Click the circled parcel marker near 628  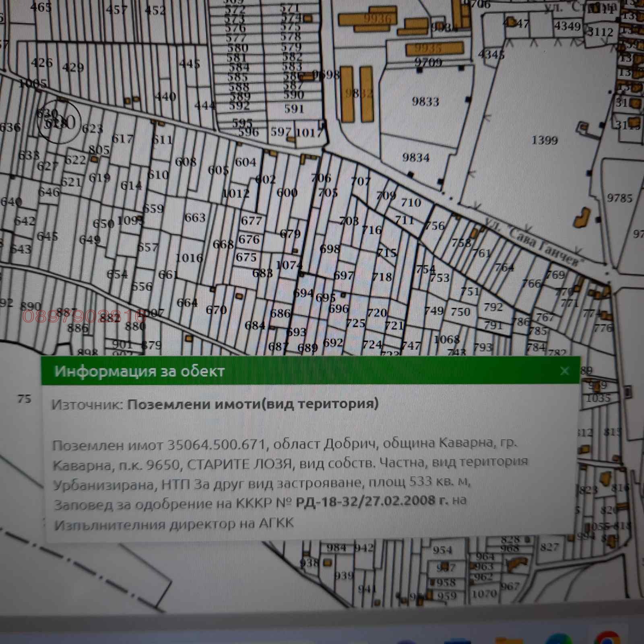[x=59, y=122]
